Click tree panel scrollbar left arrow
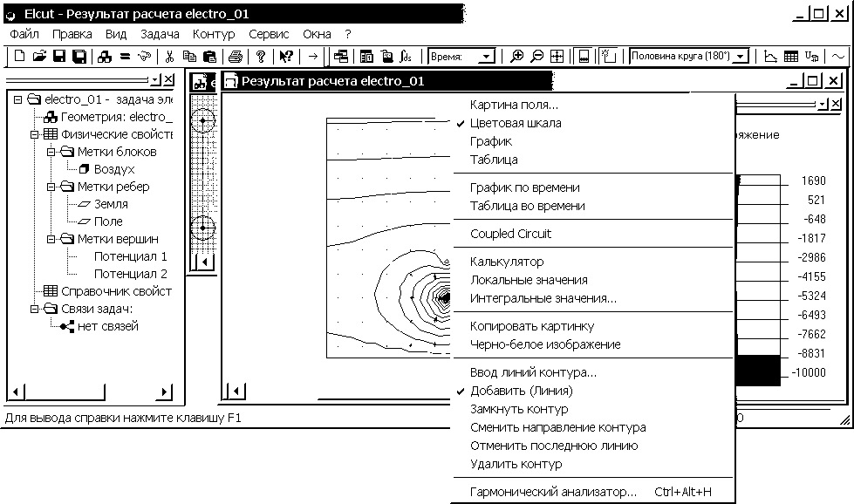The image size is (854, 504). point(15,392)
